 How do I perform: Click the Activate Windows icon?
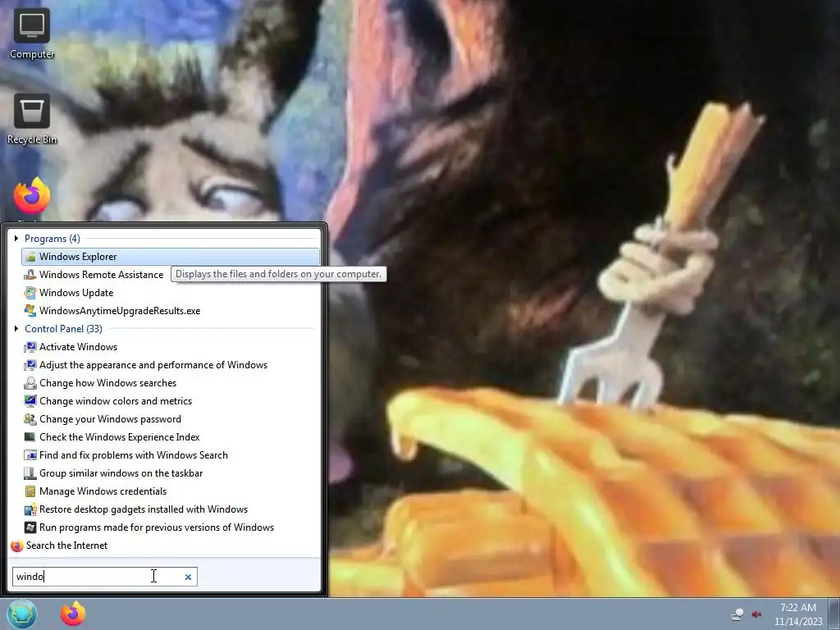pos(30,347)
